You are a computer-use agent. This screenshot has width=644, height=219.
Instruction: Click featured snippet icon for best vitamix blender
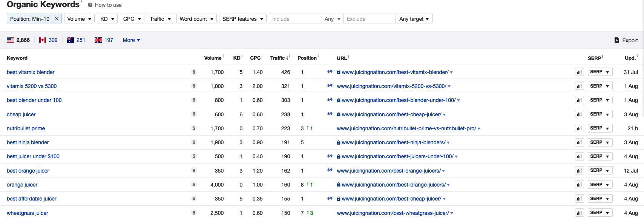click(x=330, y=72)
